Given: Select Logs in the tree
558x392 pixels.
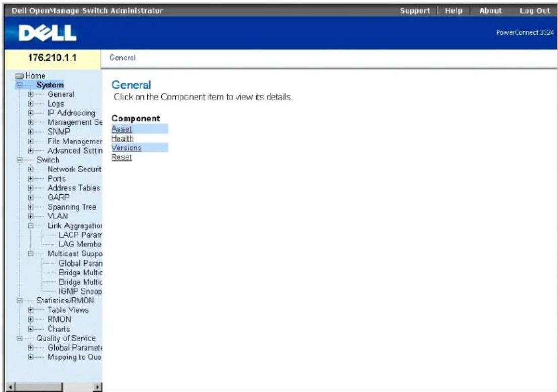Looking at the screenshot, I should point(56,104).
